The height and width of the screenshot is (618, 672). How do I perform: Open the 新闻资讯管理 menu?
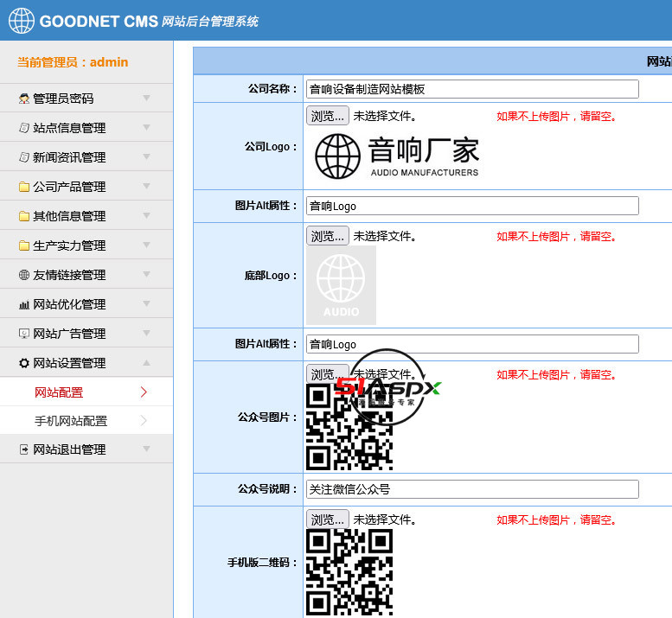86,156
